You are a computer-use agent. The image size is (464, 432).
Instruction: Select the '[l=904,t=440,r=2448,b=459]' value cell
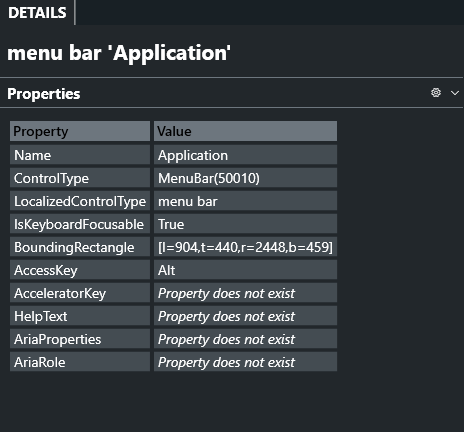point(245,247)
